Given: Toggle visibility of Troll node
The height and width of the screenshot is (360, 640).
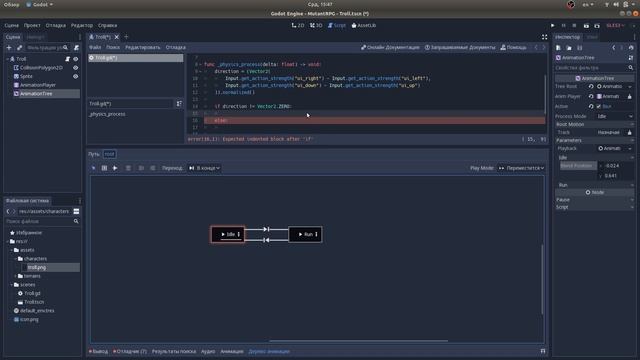Looking at the screenshot, I should click(76, 59).
